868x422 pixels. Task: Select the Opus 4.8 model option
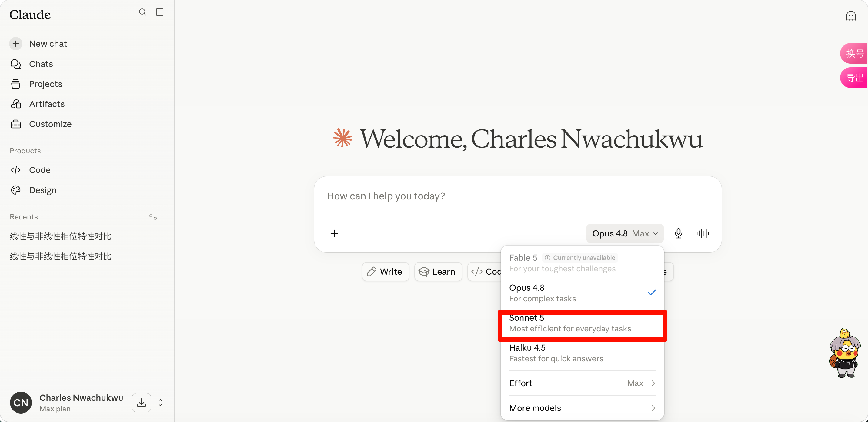coord(582,293)
